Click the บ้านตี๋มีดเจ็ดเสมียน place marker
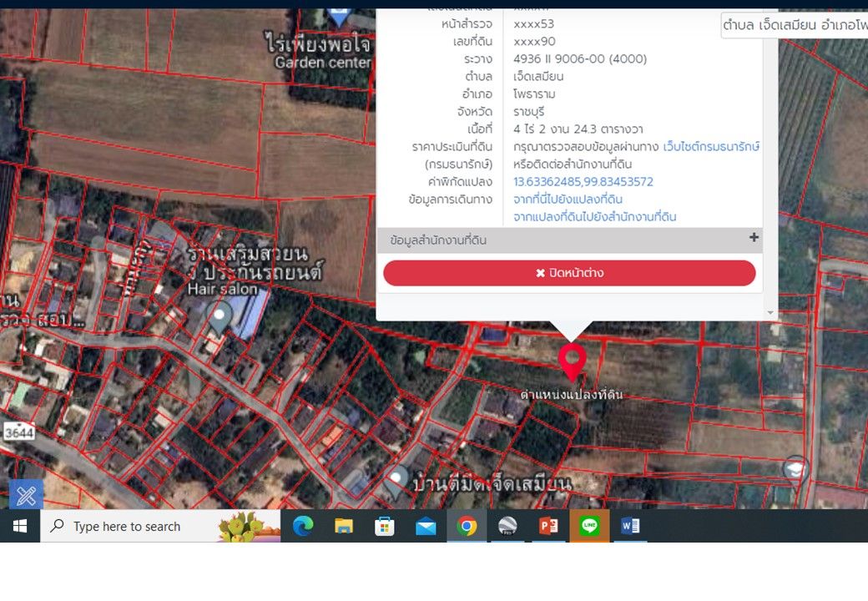Viewport: 868px width, 601px height. (x=396, y=480)
